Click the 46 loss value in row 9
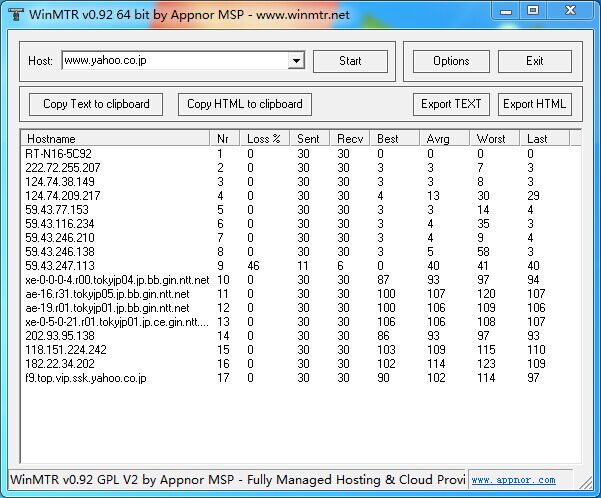Viewport: 601px width, 498px height. 253,266
